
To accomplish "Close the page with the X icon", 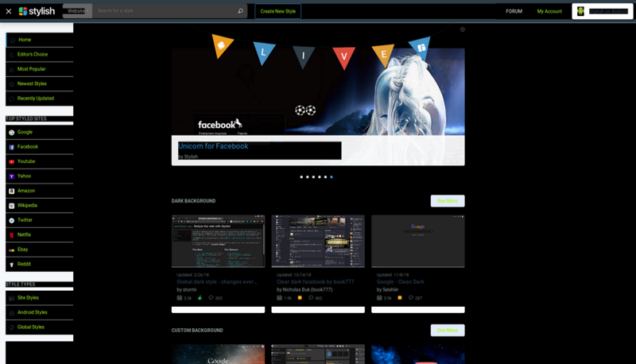I will (9, 11).
